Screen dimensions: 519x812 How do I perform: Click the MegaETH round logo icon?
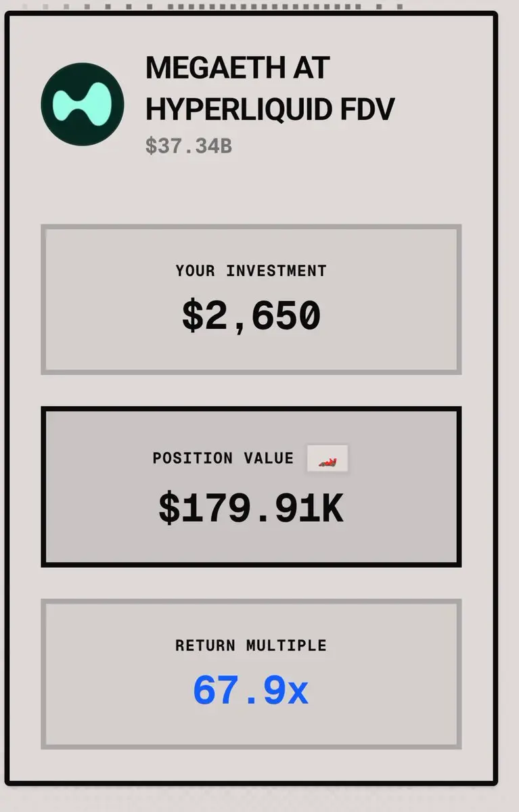tap(83, 104)
